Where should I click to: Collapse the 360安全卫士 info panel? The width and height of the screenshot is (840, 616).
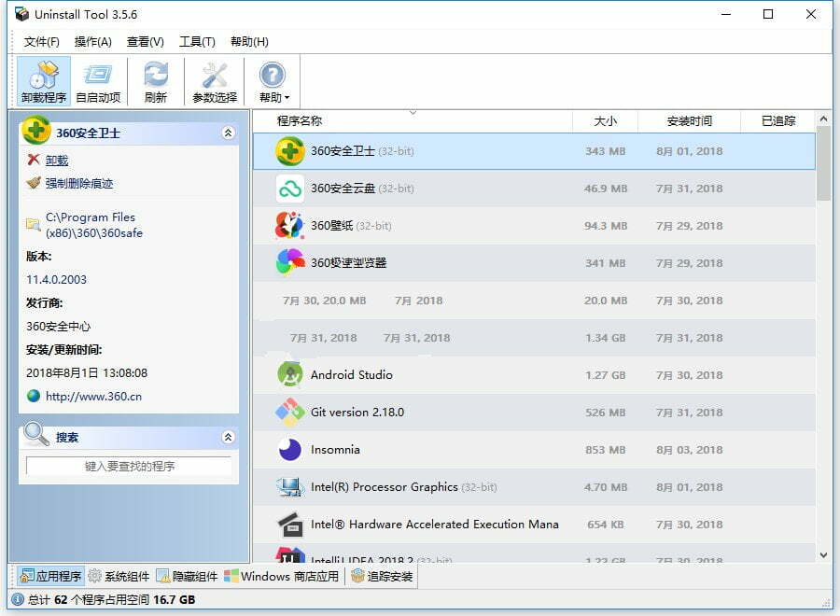tap(229, 133)
